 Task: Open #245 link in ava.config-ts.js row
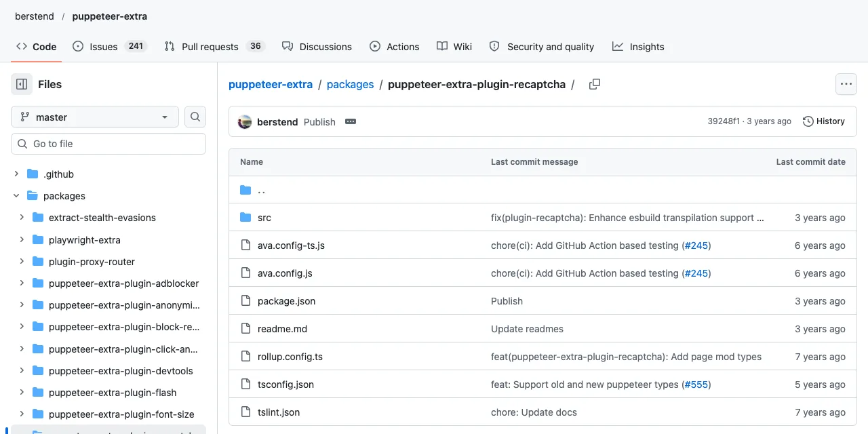click(695, 245)
